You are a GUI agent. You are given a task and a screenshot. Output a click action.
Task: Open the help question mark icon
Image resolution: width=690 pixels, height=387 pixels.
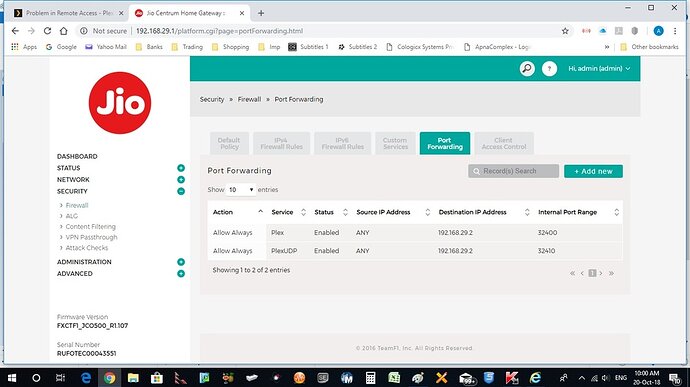click(x=549, y=68)
